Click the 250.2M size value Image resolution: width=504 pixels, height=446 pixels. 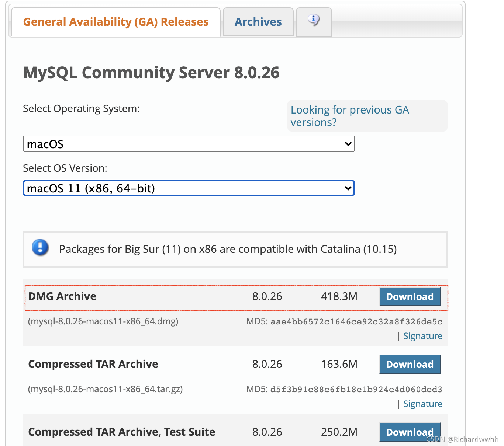tap(339, 432)
